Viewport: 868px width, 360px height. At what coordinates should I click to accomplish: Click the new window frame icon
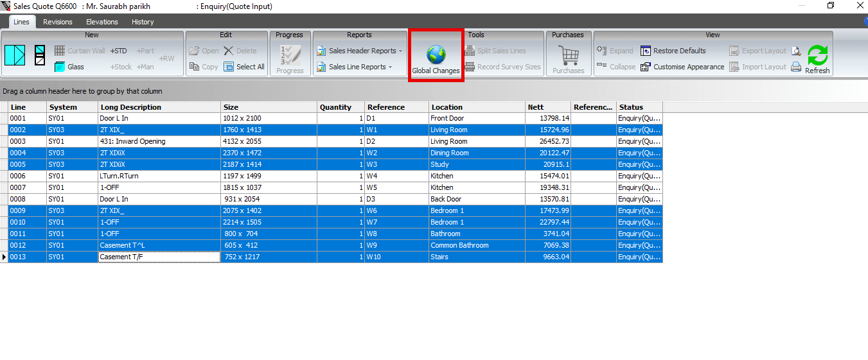[x=15, y=55]
